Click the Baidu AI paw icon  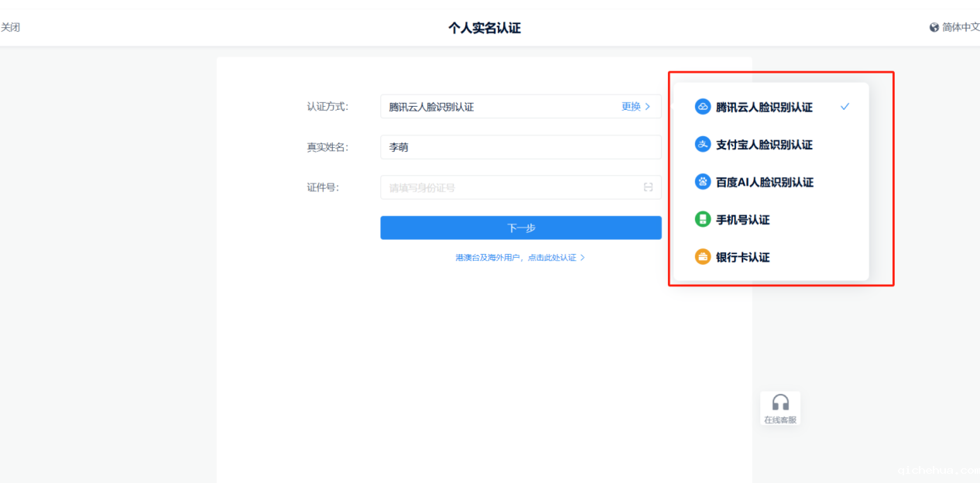702,182
